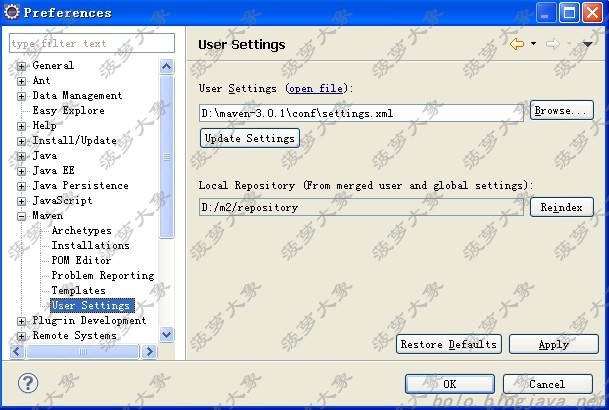The height and width of the screenshot is (410, 609).
Task: Click the tree scroll down arrow
Action: (x=167, y=334)
